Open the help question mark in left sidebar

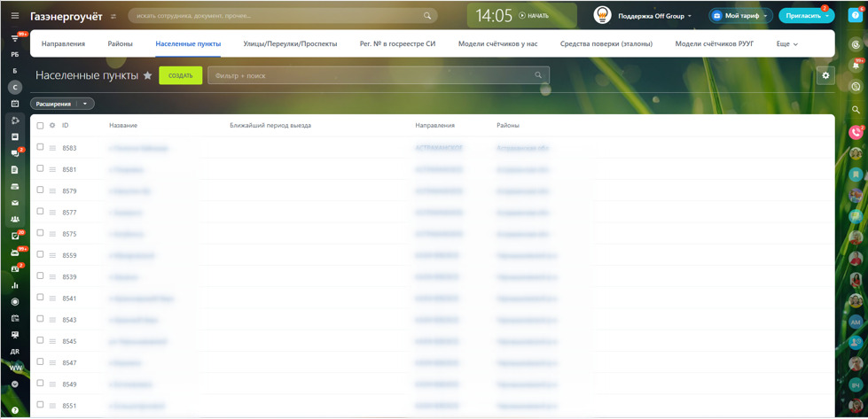[15, 410]
